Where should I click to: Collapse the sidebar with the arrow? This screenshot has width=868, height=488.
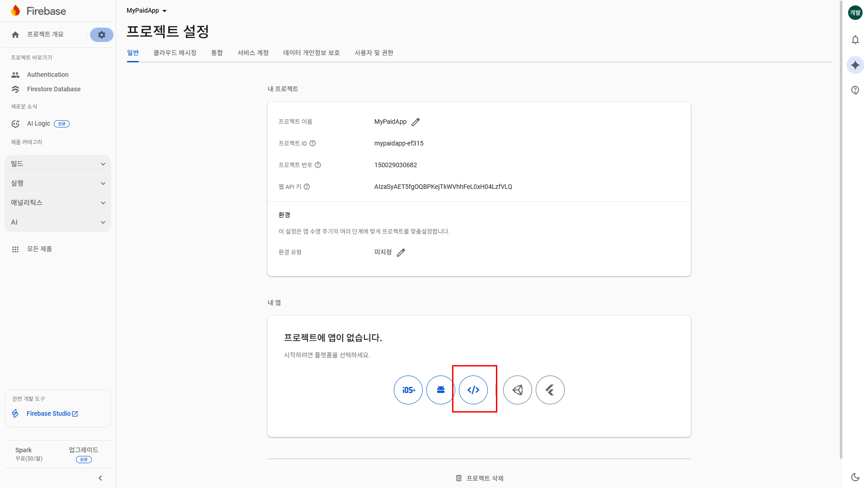click(x=100, y=478)
